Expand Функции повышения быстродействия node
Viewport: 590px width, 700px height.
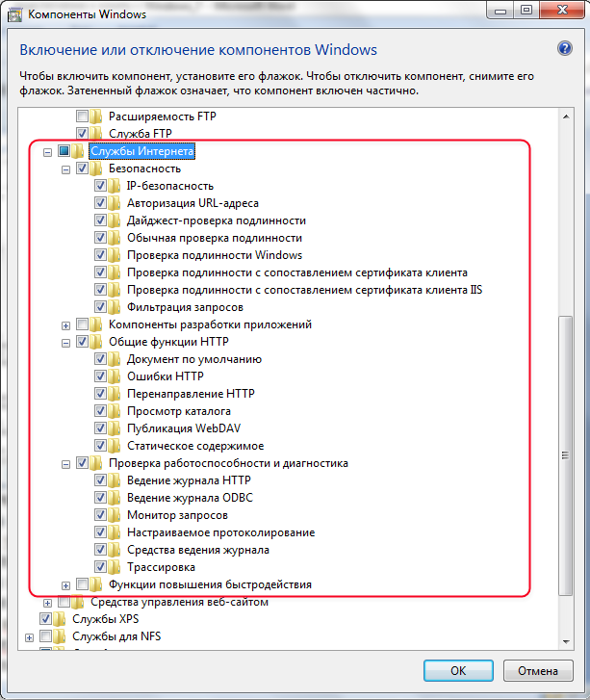tap(65, 585)
